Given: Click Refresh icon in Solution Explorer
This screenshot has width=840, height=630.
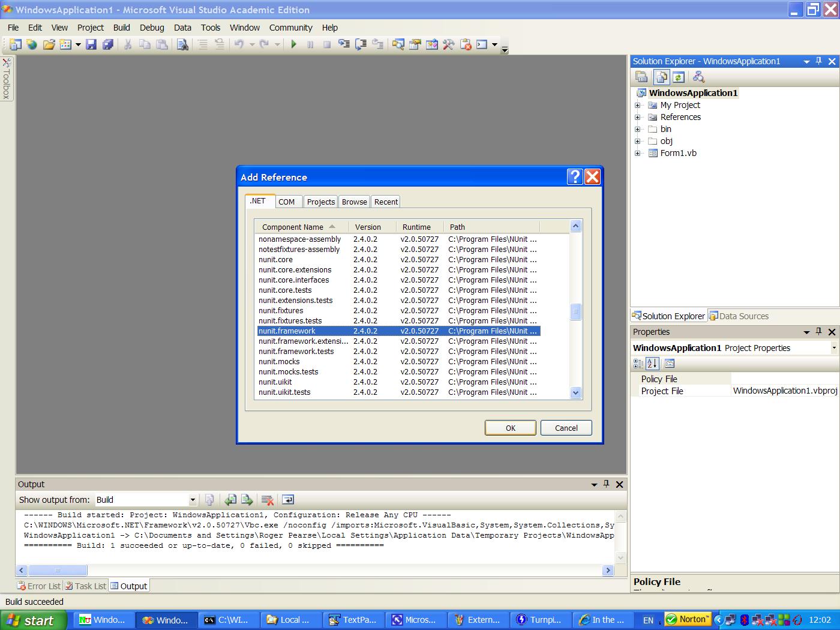Looking at the screenshot, I should (x=678, y=77).
